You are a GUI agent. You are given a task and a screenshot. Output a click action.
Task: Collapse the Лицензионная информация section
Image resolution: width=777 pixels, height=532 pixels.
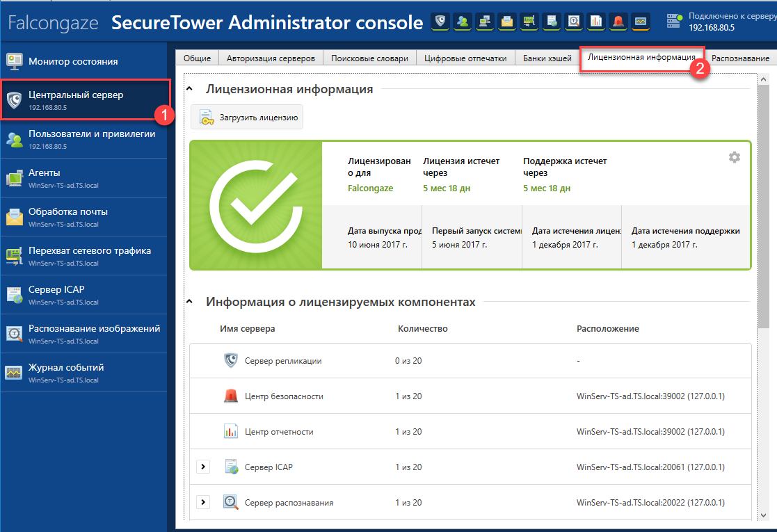tap(189, 89)
